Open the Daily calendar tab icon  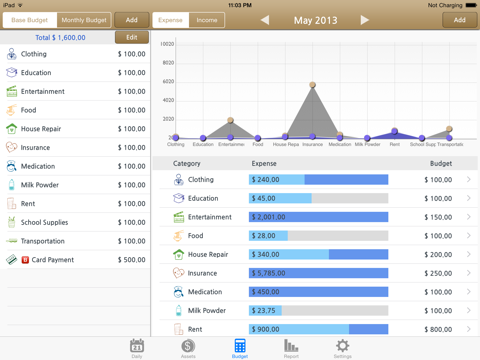point(137,346)
